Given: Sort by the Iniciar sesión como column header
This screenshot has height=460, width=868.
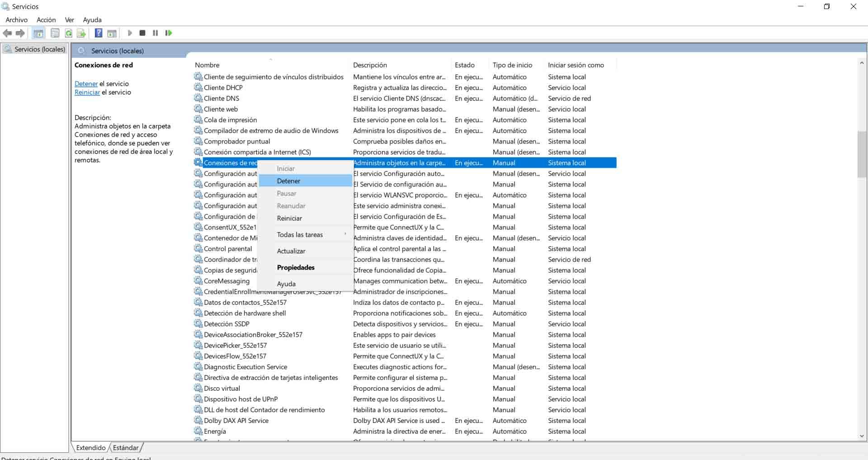Looking at the screenshot, I should pos(580,65).
